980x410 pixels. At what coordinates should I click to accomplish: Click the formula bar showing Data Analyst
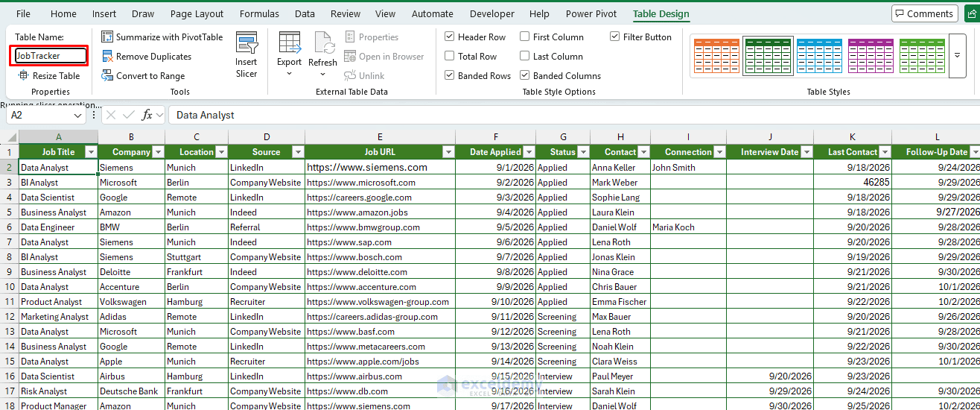click(x=573, y=115)
